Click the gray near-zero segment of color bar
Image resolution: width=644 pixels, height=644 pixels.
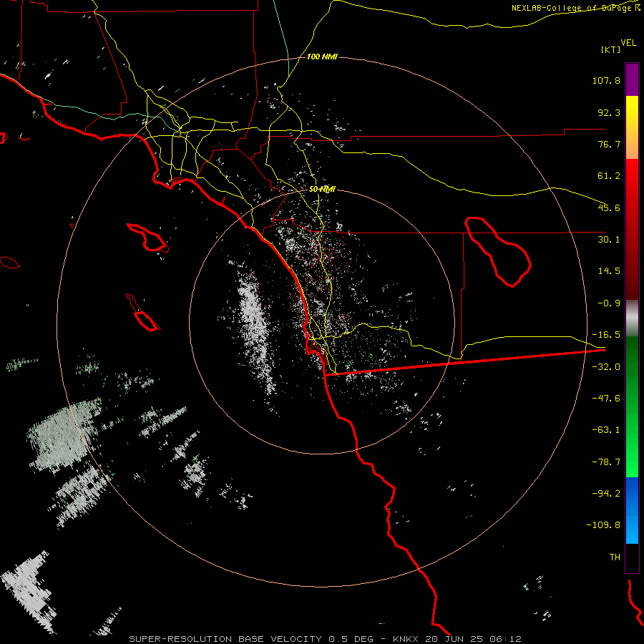[632, 318]
